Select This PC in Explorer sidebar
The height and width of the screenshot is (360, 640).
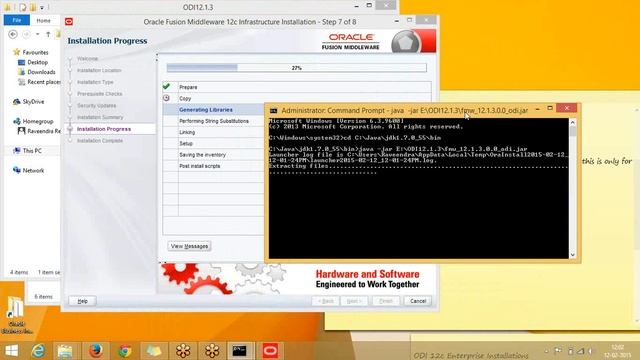[x=32, y=151]
